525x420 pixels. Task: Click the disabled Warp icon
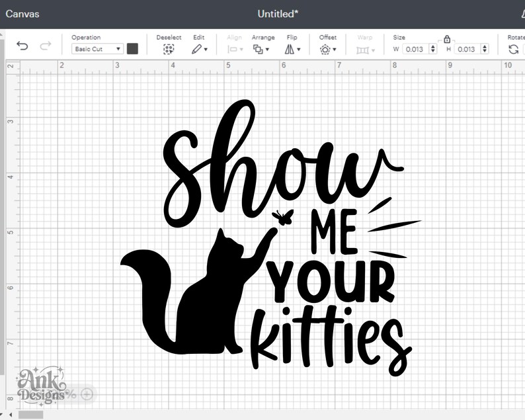362,50
